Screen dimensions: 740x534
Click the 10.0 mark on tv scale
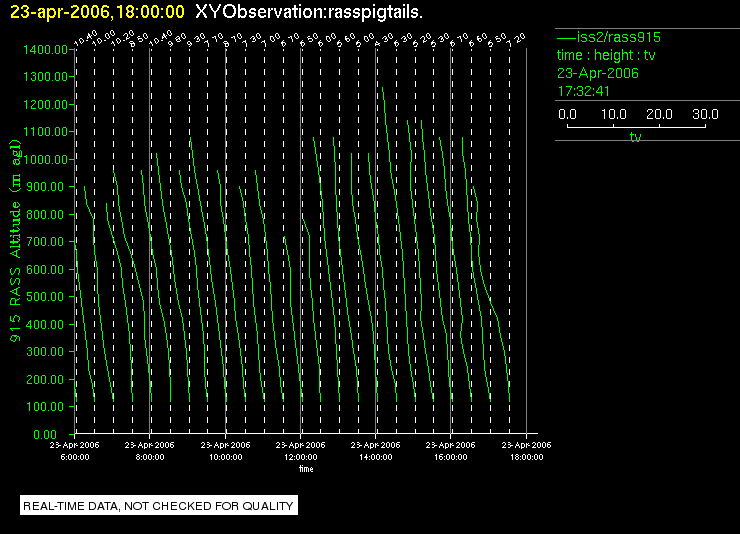pos(614,114)
